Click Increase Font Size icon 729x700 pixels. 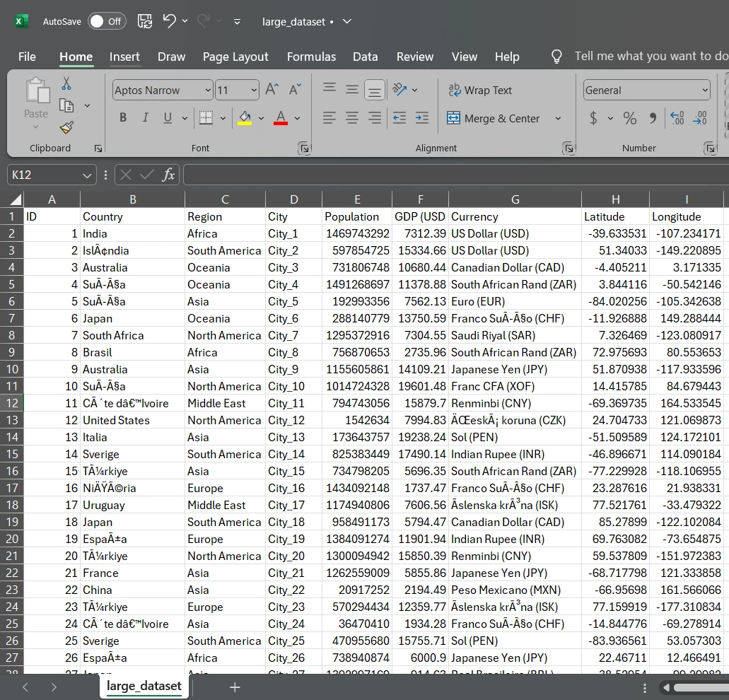pyautogui.click(x=272, y=90)
